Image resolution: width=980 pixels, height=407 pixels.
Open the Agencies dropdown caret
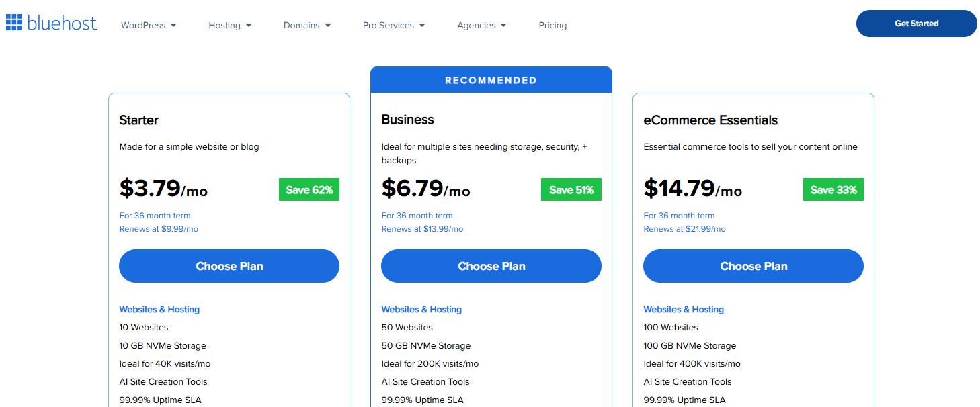(503, 26)
